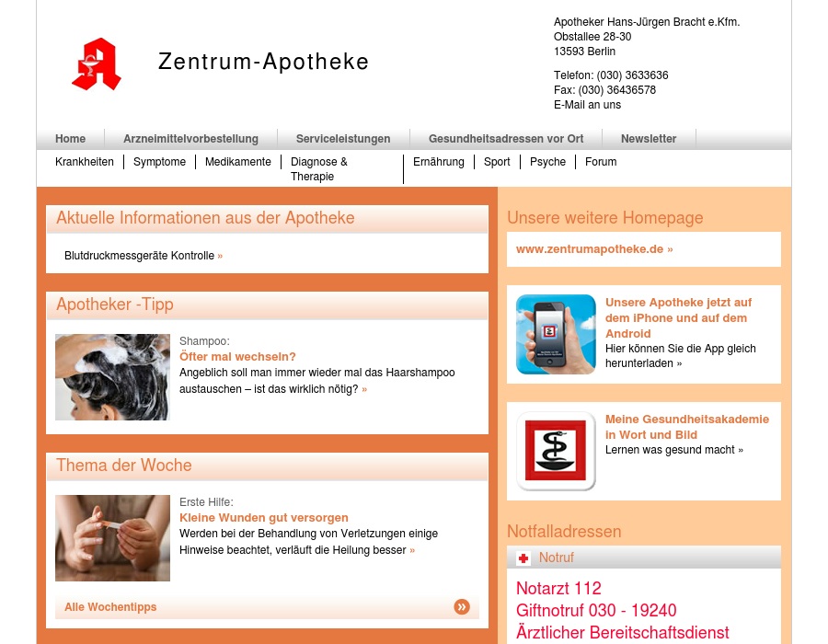
Task: Choose Diagnose & Therapie submenu item
Action: tap(319, 169)
